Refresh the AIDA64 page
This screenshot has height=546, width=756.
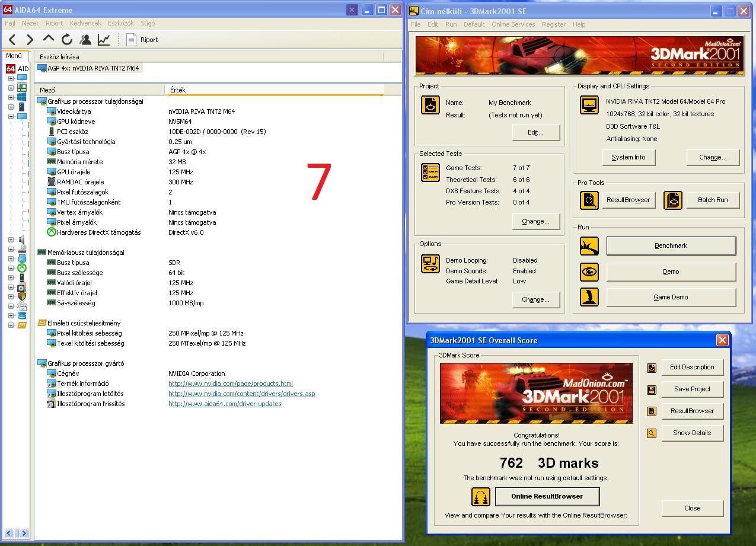pos(67,40)
